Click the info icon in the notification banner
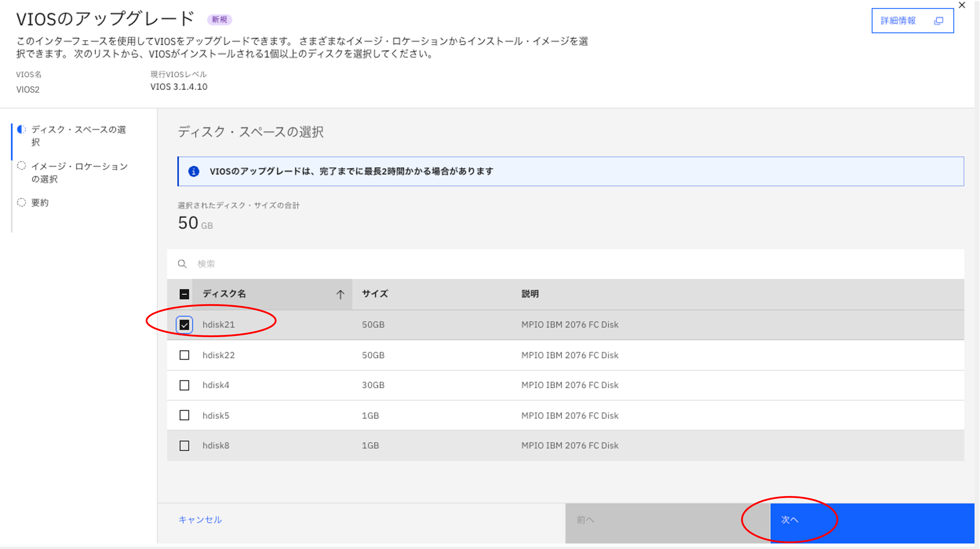The image size is (980, 549). (x=194, y=171)
